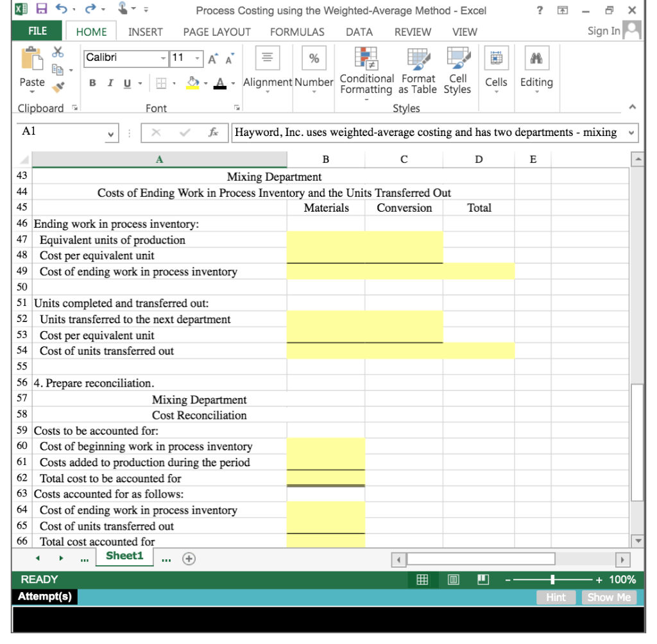Switch to the INSERT tab

click(145, 32)
